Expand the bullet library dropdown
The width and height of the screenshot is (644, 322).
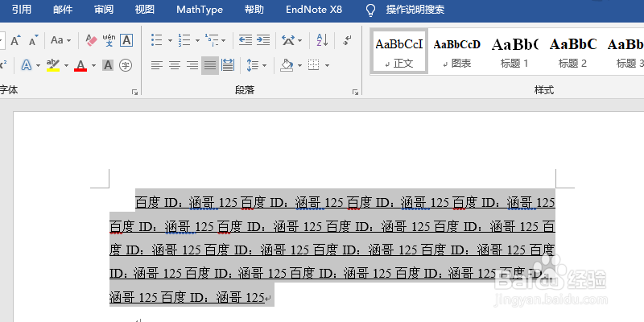click(x=170, y=41)
